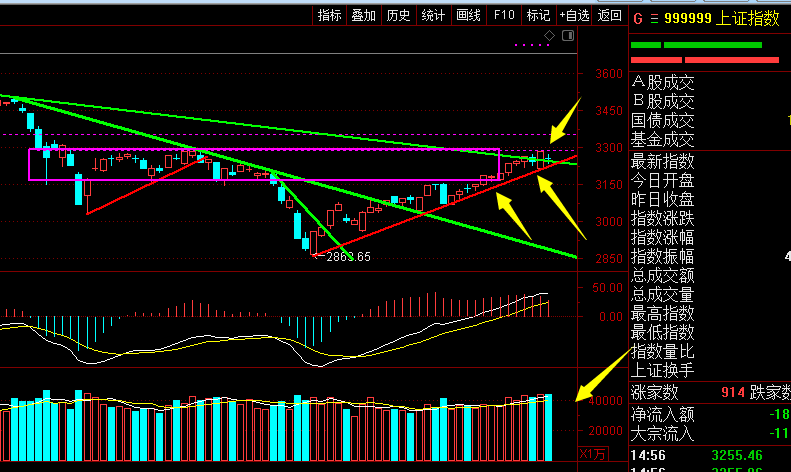791x472 pixels.
Task: Click the 大宗流入 label
Action: click(x=662, y=434)
